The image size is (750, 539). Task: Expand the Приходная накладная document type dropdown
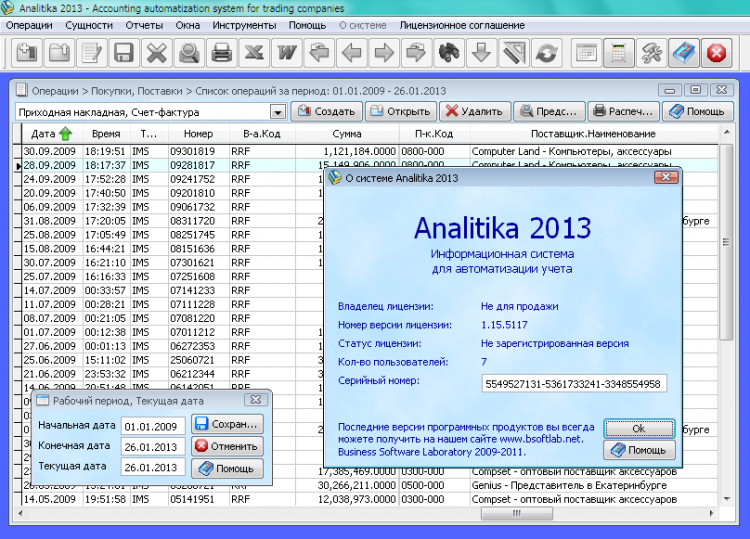(277, 112)
